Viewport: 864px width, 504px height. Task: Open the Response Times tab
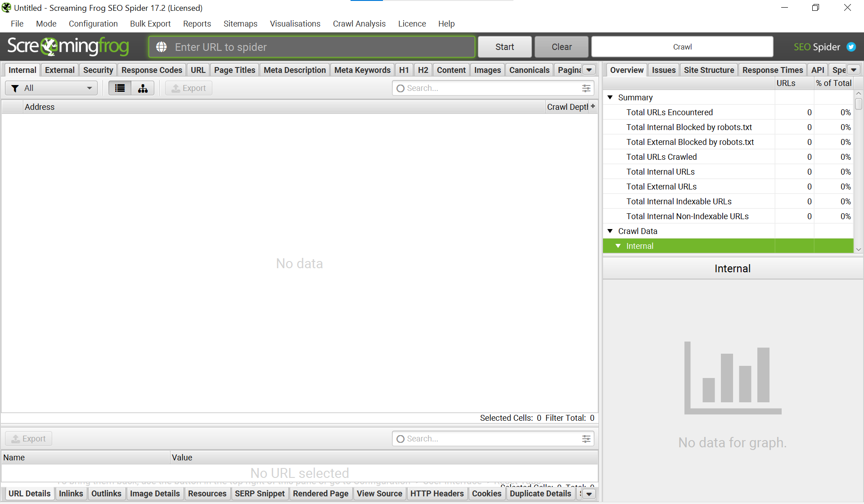pos(772,70)
